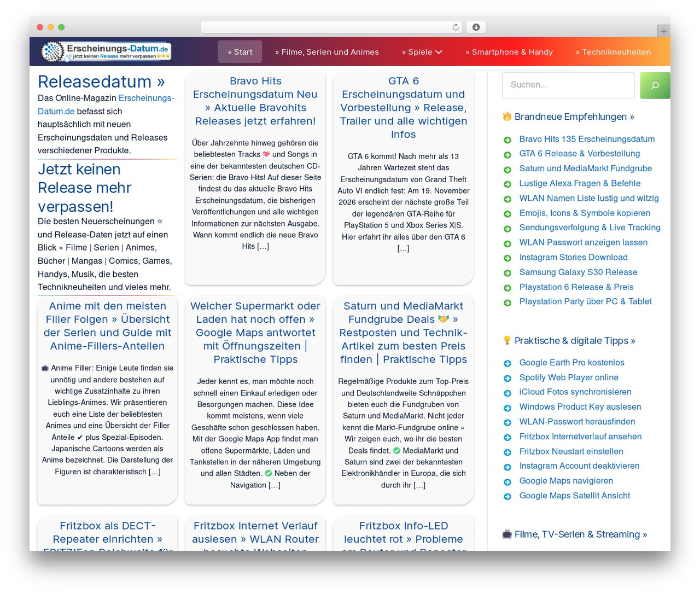Open the Start menu item
Screen dimensions: 700x593
(240, 52)
